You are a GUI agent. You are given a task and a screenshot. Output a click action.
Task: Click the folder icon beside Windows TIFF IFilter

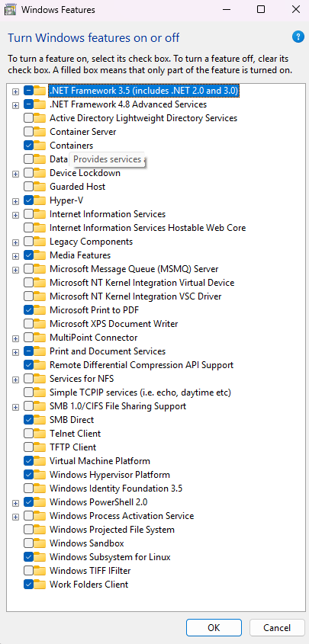[x=40, y=571]
